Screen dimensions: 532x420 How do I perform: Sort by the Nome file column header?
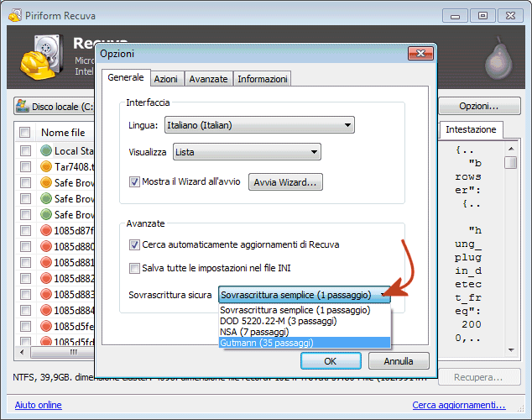[63, 133]
